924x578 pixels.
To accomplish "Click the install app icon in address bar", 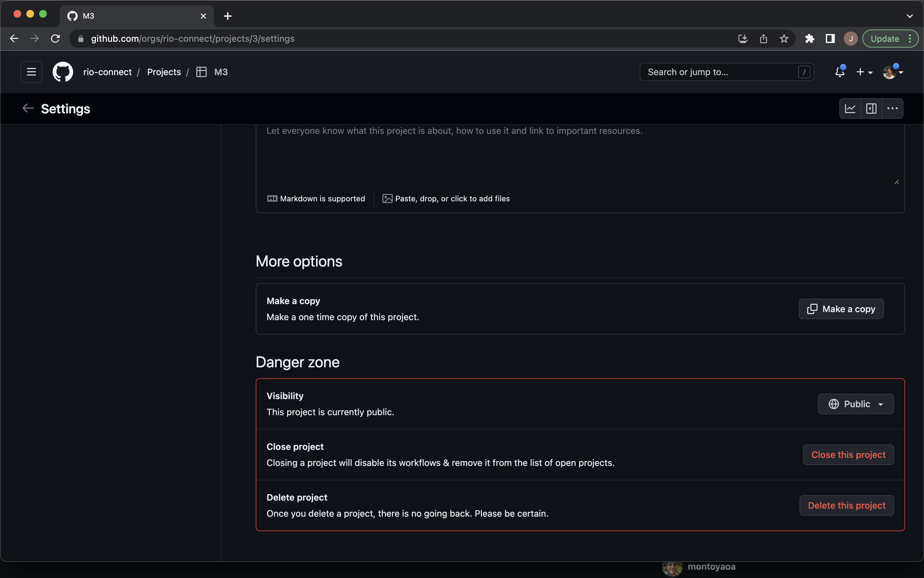I will tap(743, 39).
